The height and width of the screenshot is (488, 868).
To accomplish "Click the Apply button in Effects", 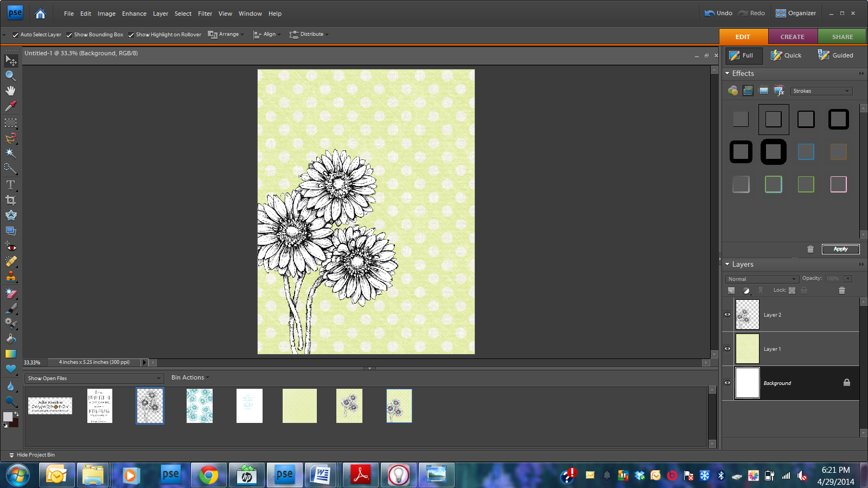I will (840, 249).
